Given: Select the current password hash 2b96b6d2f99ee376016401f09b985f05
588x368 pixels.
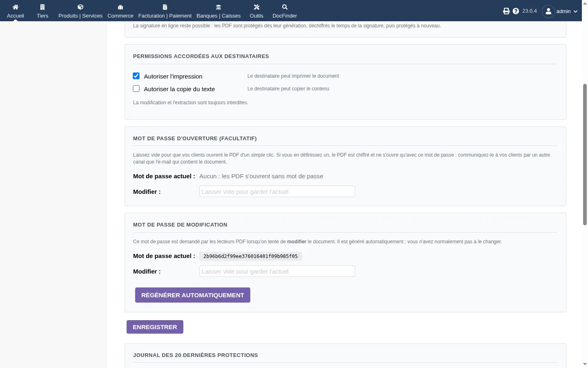Looking at the screenshot, I should [x=251, y=256].
